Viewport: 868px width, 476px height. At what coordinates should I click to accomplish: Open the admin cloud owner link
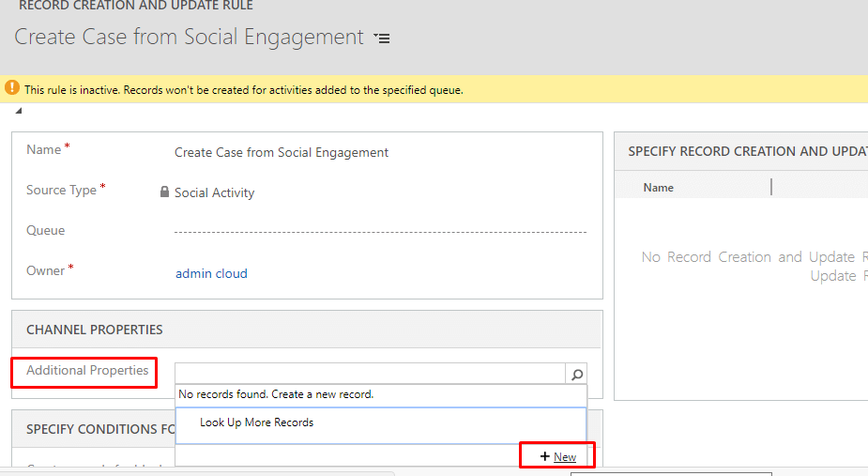pyautogui.click(x=211, y=273)
